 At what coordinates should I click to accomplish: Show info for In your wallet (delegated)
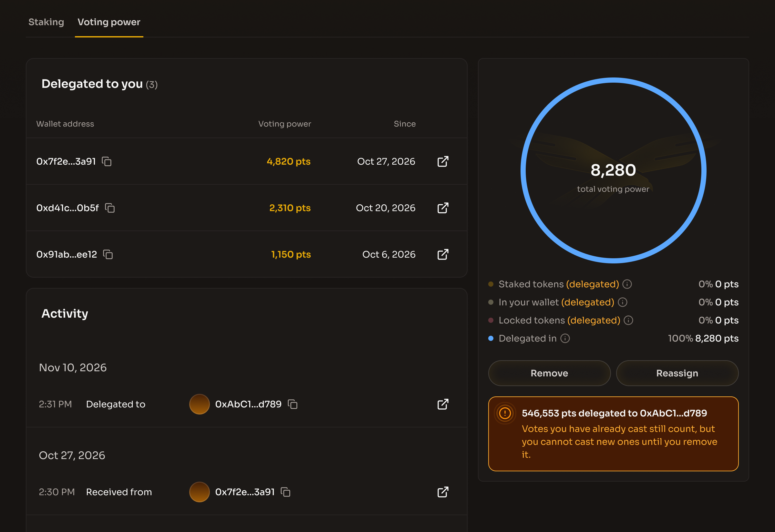[622, 302]
